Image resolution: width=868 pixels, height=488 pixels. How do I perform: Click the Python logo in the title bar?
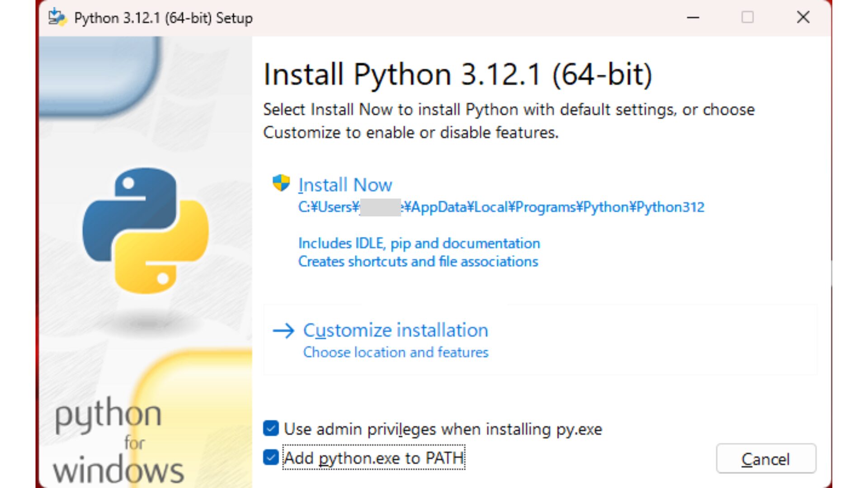click(56, 17)
